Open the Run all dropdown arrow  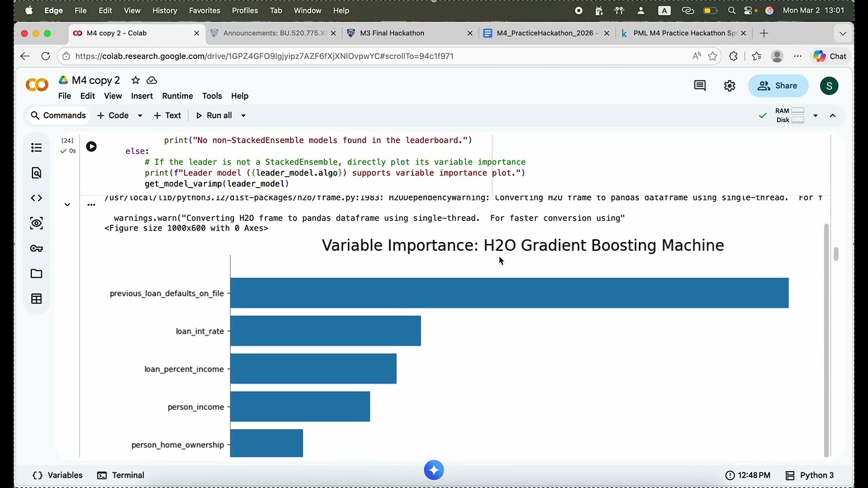pos(243,116)
